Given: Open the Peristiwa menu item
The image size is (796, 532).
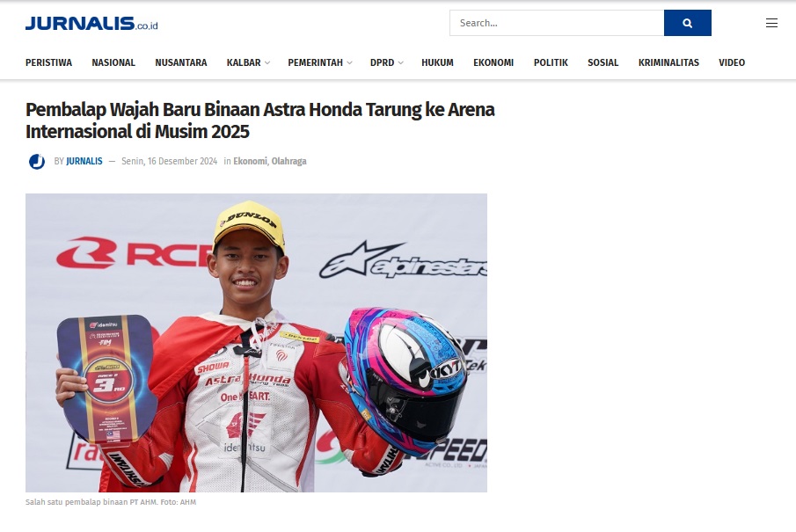Looking at the screenshot, I should (48, 62).
